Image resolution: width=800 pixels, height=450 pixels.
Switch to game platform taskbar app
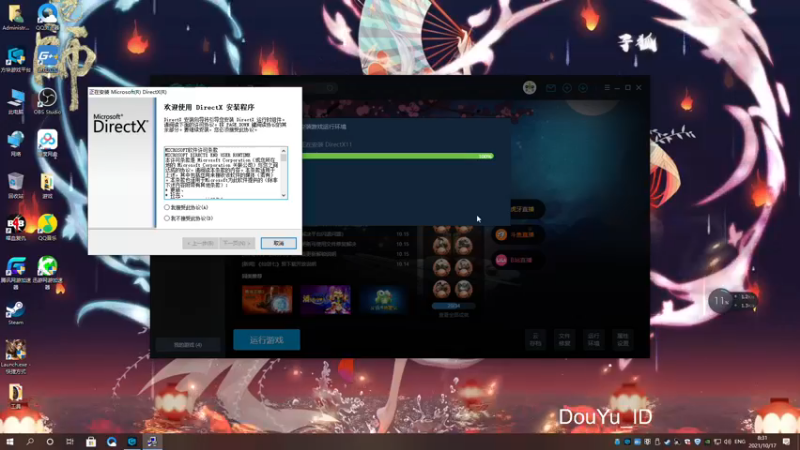[x=132, y=441]
